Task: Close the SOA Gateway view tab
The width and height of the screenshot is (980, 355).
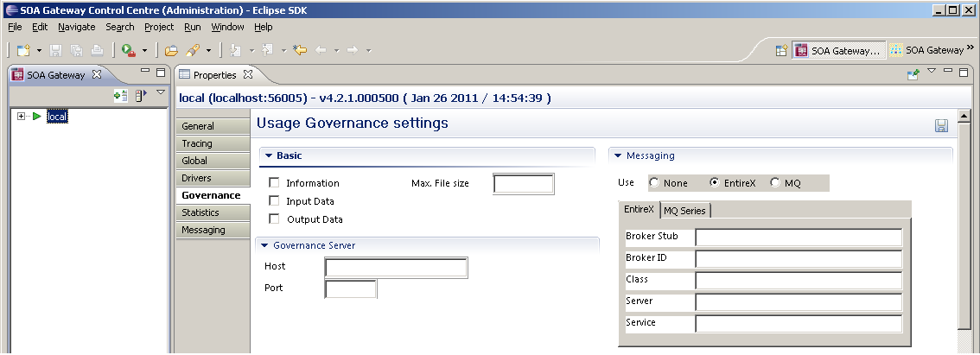Action: coord(96,73)
